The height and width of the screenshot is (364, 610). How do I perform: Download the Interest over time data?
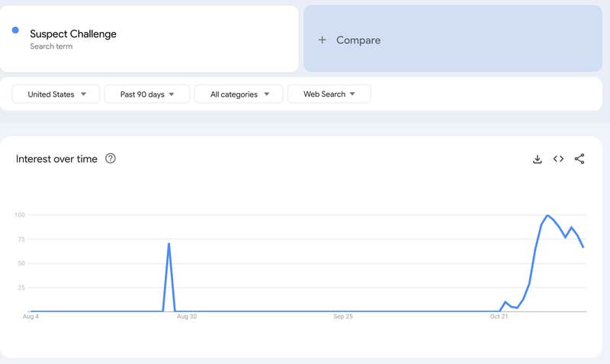[537, 159]
